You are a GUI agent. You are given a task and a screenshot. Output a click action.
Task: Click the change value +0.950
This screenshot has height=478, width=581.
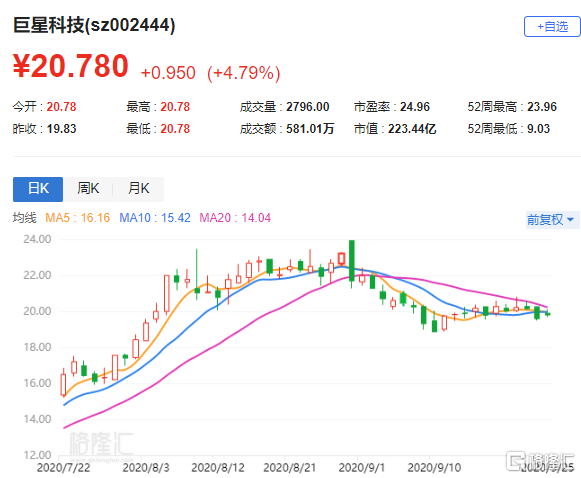168,73
